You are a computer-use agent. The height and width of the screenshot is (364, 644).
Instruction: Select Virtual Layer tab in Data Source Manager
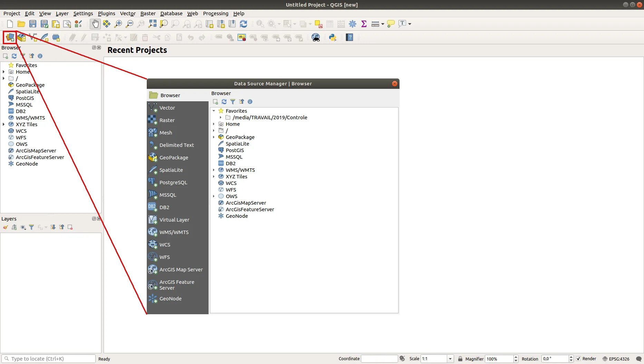pyautogui.click(x=177, y=220)
